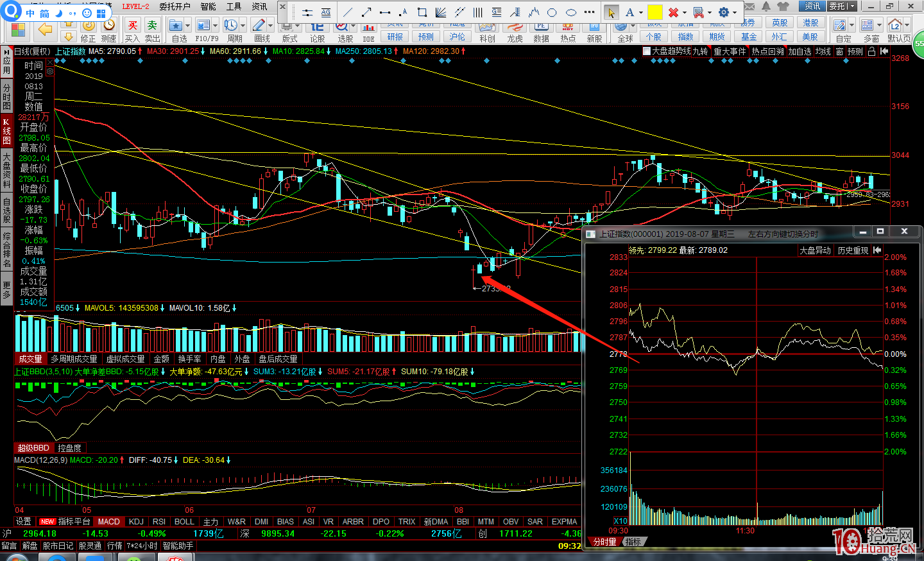Expand the 周期 period dropdown arrow
Image resolution: width=924 pixels, height=561 pixels.
(243, 26)
